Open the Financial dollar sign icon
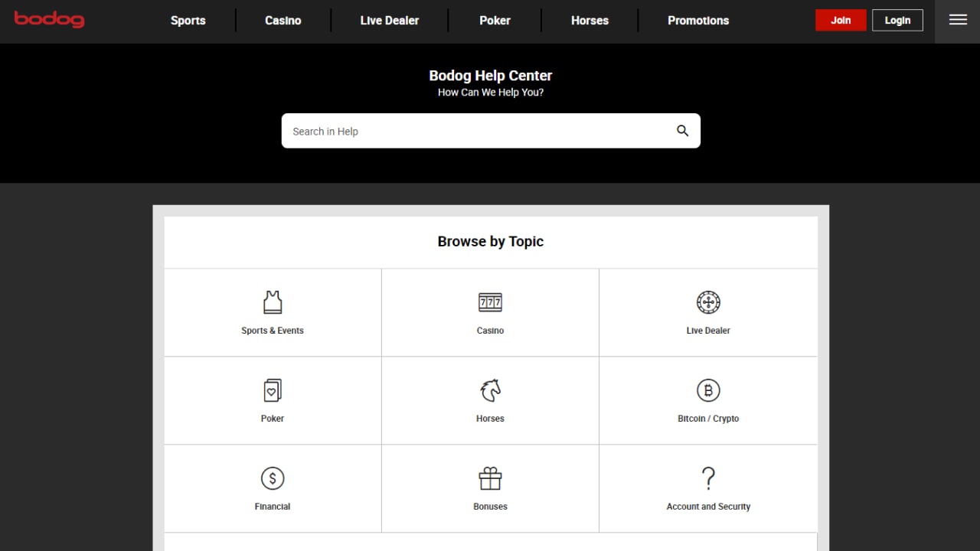 (x=273, y=478)
